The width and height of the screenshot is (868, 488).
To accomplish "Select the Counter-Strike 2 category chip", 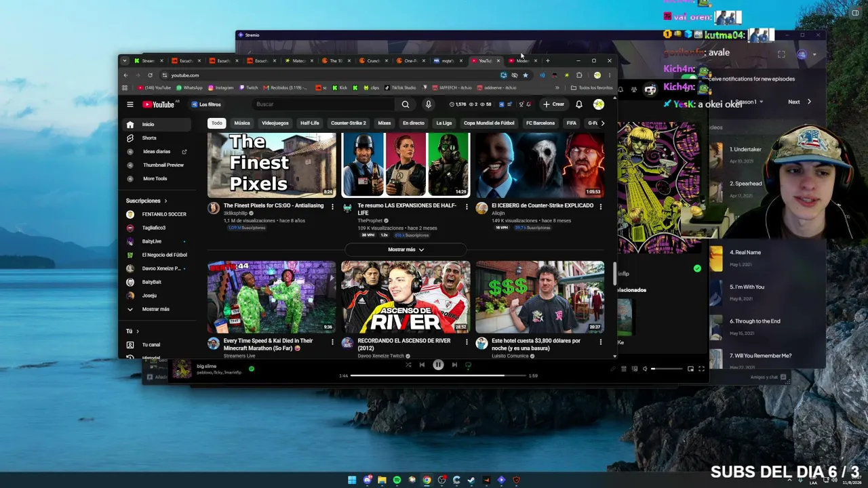I will [x=349, y=123].
